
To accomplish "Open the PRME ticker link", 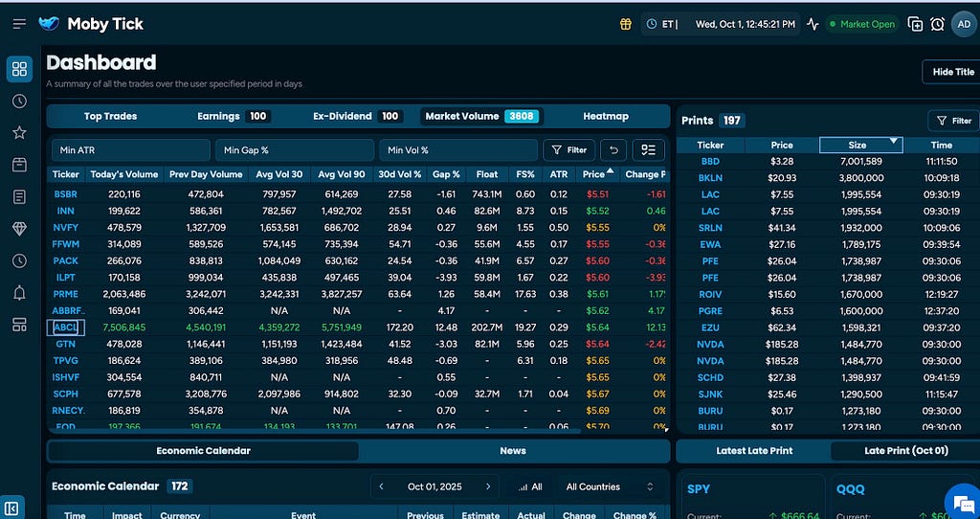I will (x=65, y=294).
